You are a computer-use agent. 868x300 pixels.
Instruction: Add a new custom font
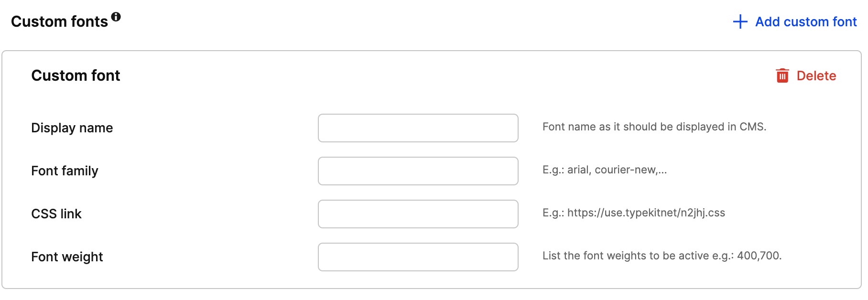[x=795, y=21]
